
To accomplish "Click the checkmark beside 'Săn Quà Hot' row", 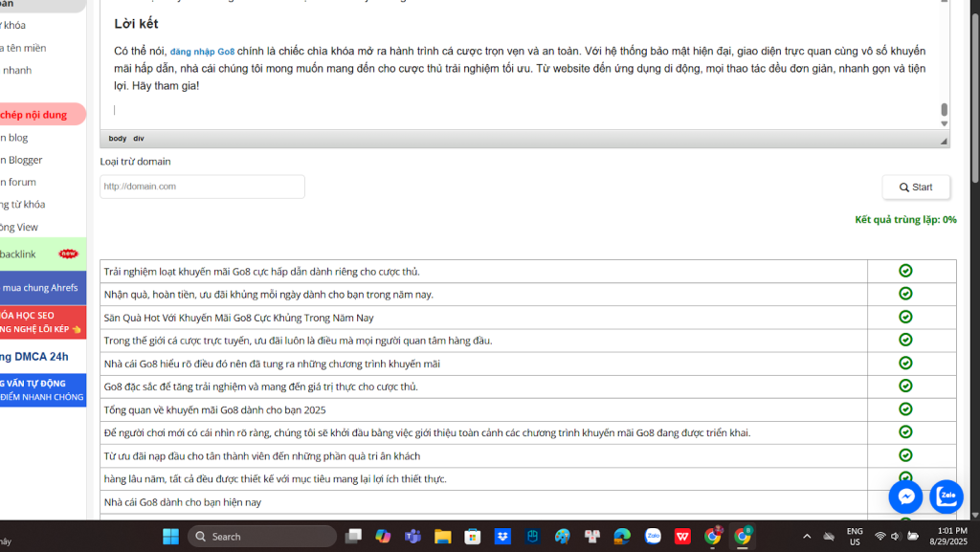I will coord(905,318).
